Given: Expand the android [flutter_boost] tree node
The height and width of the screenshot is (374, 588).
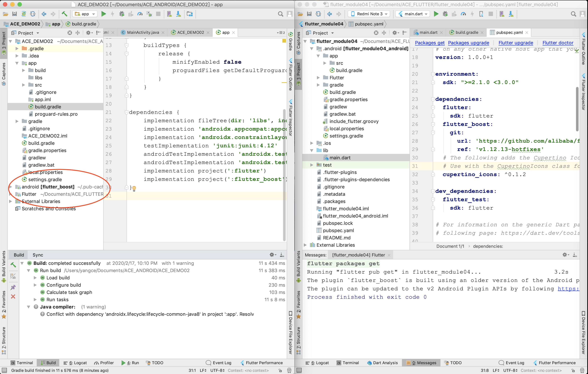Looking at the screenshot, I should 11,187.
